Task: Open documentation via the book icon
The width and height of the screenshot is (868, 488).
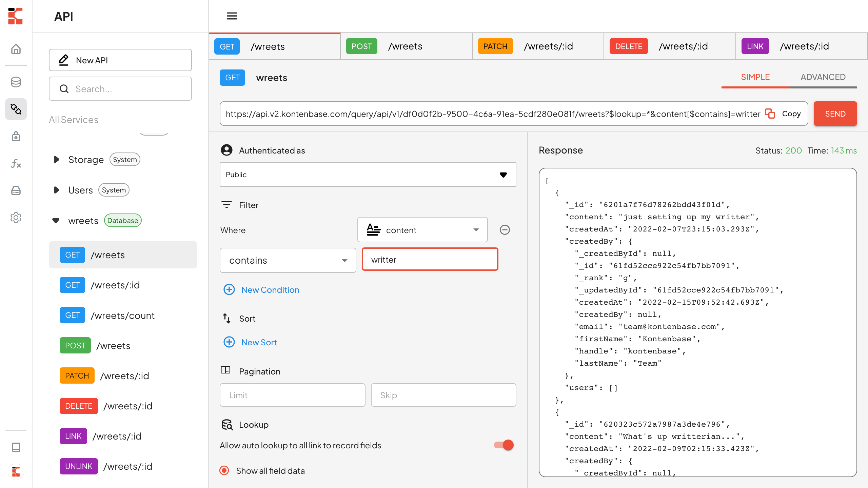Action: 16,447
